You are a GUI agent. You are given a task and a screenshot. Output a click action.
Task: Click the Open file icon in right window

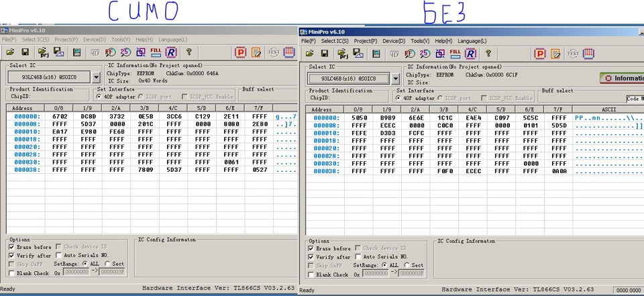(310, 54)
